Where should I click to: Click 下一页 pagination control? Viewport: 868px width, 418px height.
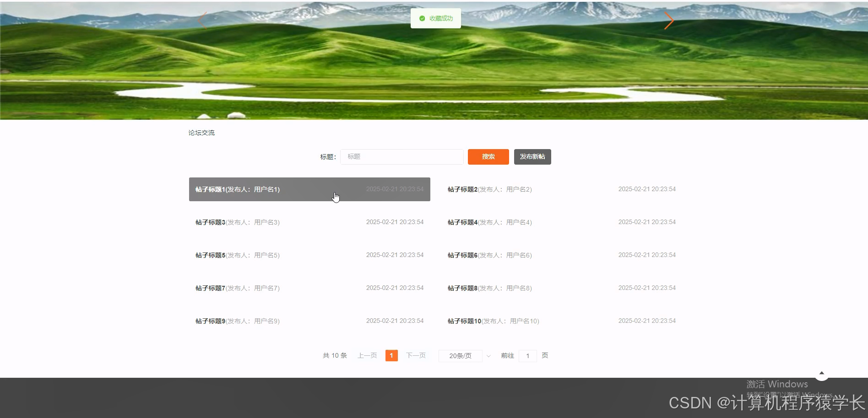[x=415, y=355]
